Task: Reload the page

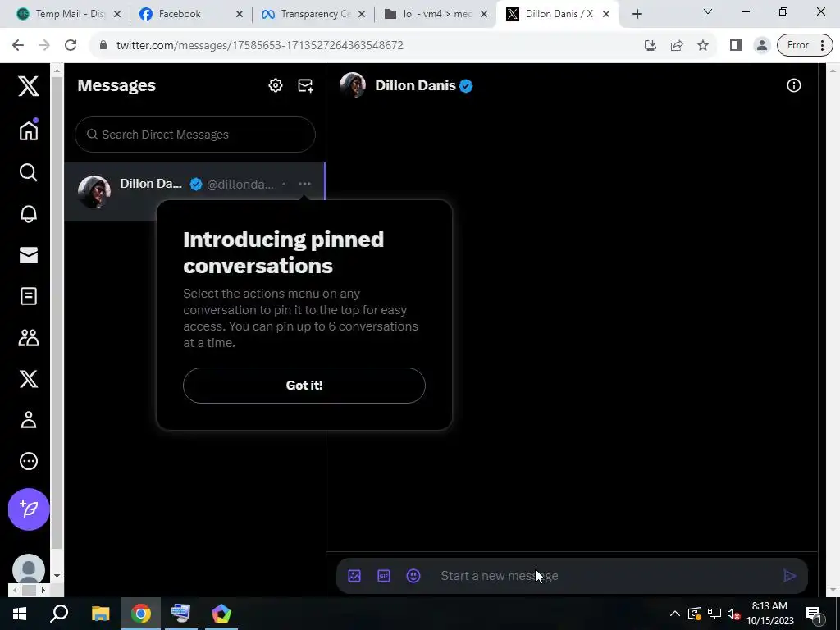Action: point(71,46)
